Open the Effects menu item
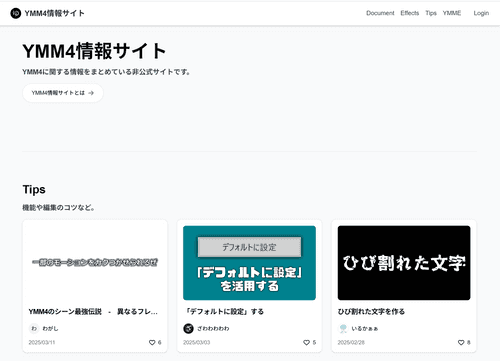Image resolution: width=500 pixels, height=361 pixels. tap(410, 13)
